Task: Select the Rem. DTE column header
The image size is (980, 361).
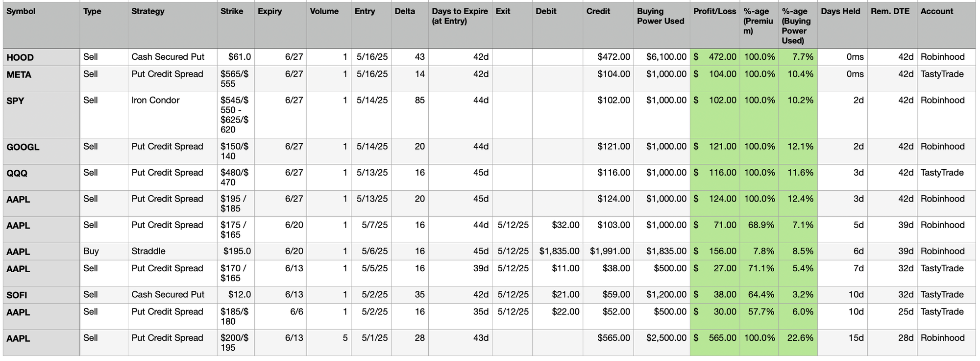Action: click(x=892, y=25)
